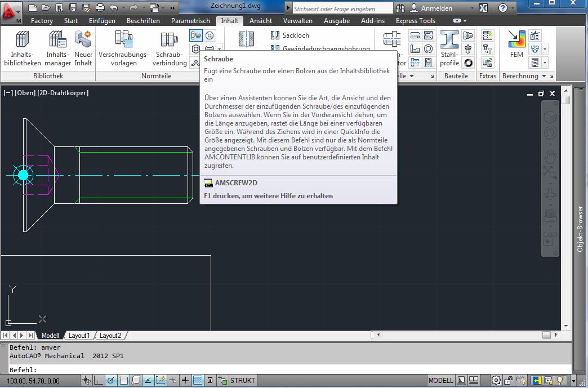Open the Einfügen ribbon tab
Viewport: 588px width, 388px height.
[102, 21]
